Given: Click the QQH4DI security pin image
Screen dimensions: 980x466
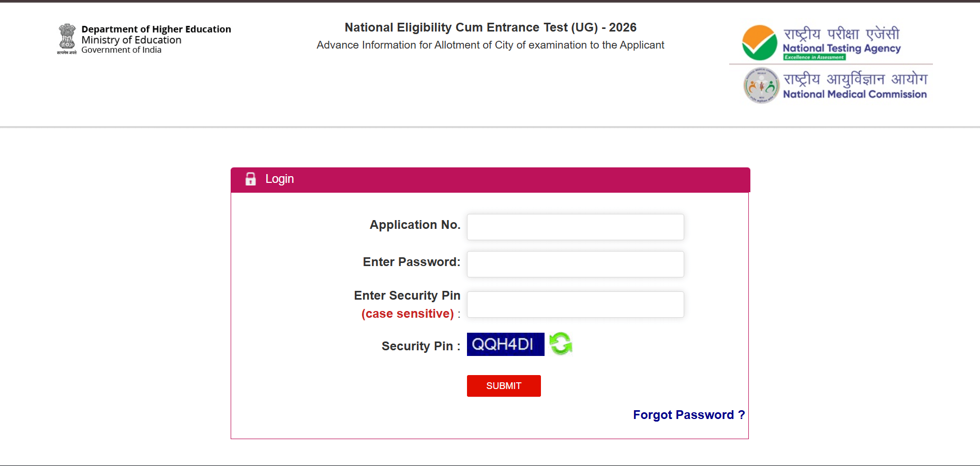Looking at the screenshot, I should point(505,344).
